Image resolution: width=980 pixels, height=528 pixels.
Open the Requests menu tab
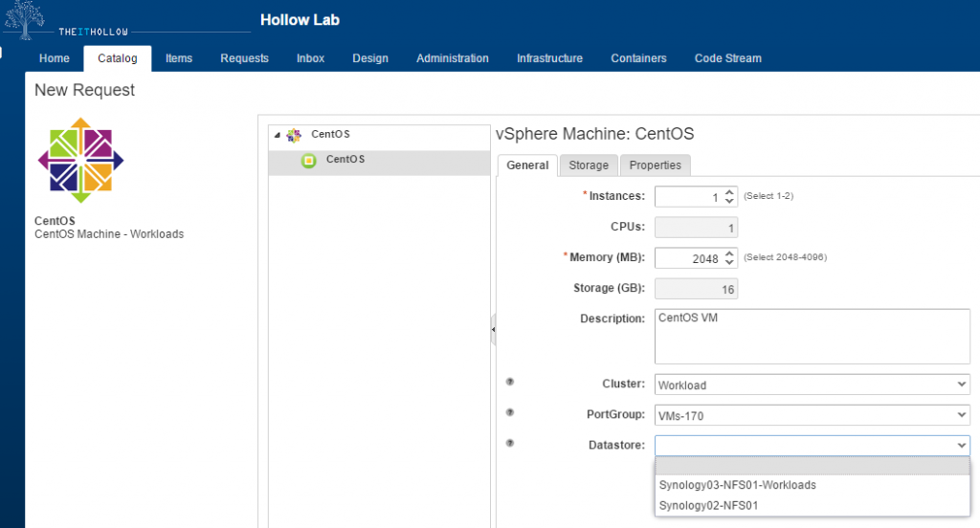[x=244, y=58]
